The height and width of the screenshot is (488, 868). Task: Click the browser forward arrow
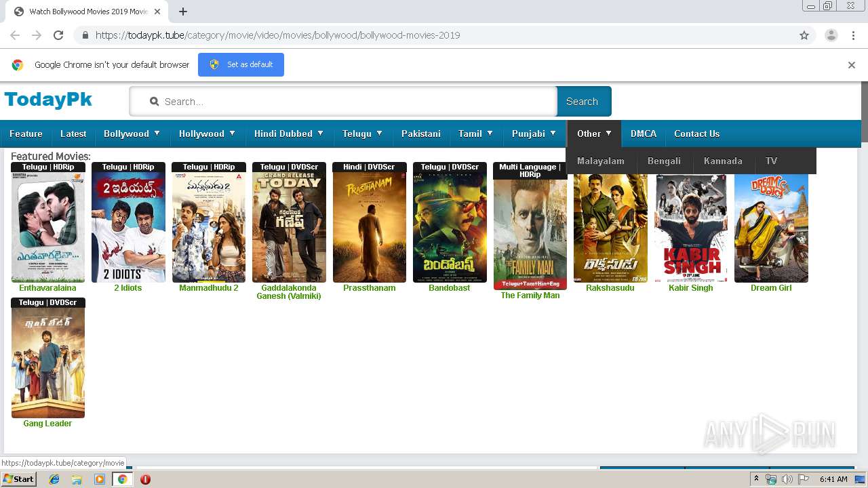pyautogui.click(x=37, y=35)
